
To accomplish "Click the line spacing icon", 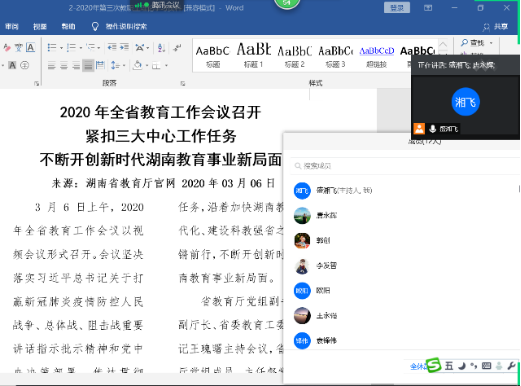I will (x=115, y=65).
